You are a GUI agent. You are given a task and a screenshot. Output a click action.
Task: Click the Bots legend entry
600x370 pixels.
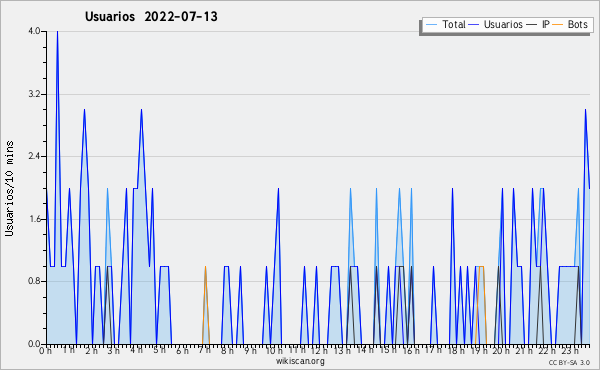(570, 24)
